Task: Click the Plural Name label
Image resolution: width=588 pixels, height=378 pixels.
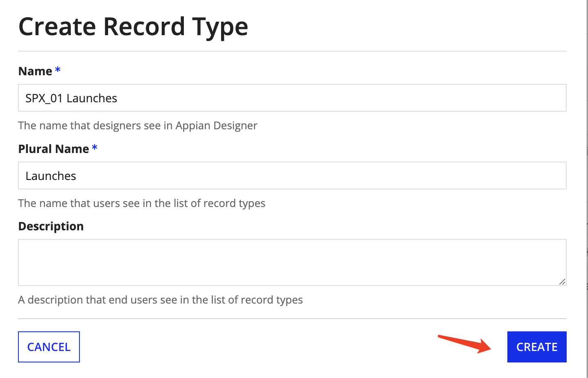Action: pyautogui.click(x=54, y=149)
